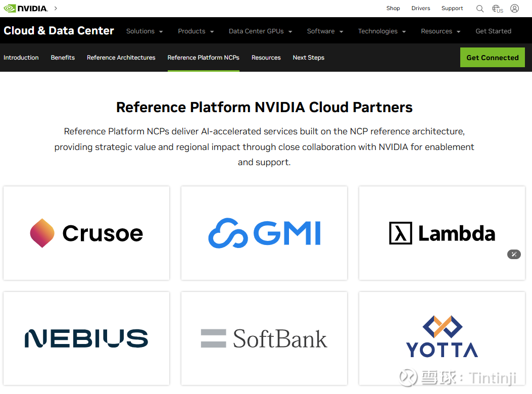This screenshot has width=532, height=394.
Task: Open the Nebius partner card
Action: click(86, 338)
